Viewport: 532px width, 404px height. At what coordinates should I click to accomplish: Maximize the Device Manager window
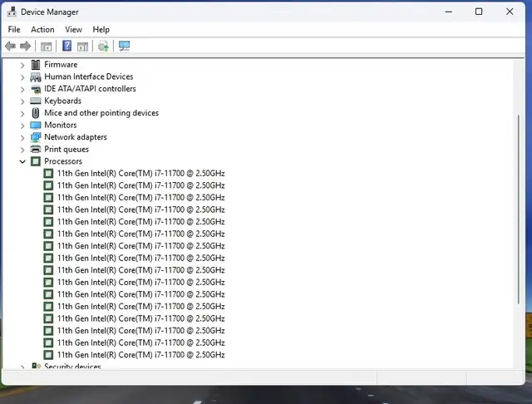click(479, 12)
